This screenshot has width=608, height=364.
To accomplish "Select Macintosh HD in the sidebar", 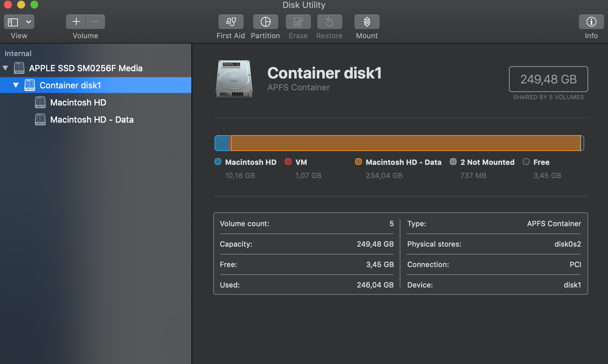I will [x=78, y=102].
